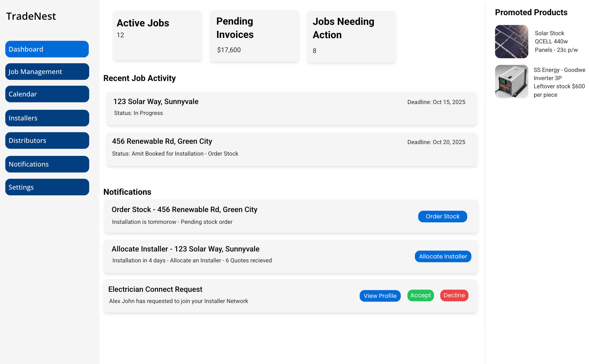Open the Pending Invoices card

(254, 36)
